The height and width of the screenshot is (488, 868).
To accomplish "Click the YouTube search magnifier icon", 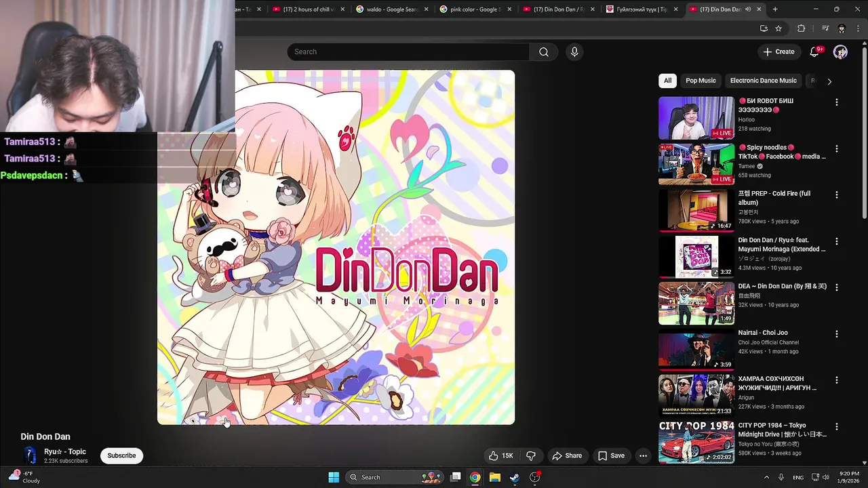I will [x=544, y=52].
